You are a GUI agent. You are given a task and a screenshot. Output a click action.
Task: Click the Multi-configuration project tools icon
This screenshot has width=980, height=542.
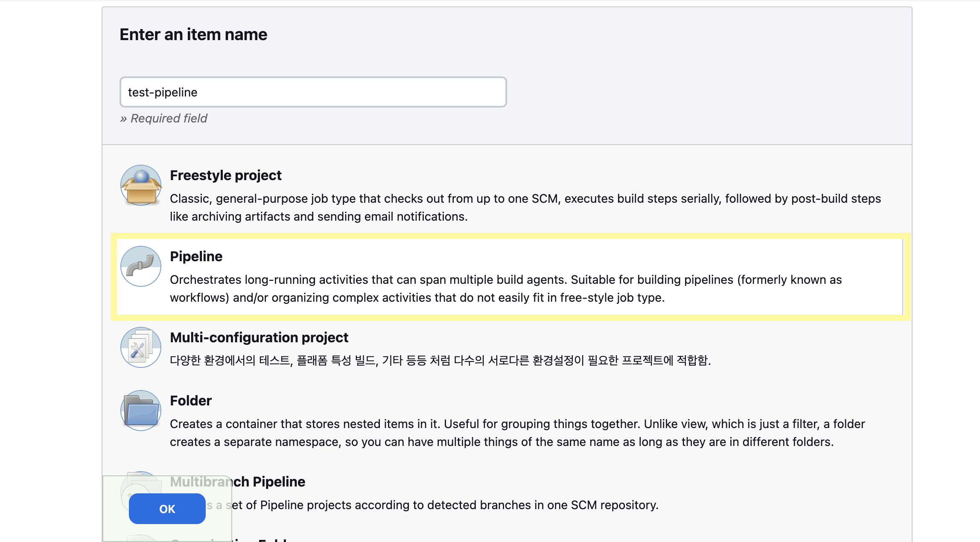tap(141, 347)
